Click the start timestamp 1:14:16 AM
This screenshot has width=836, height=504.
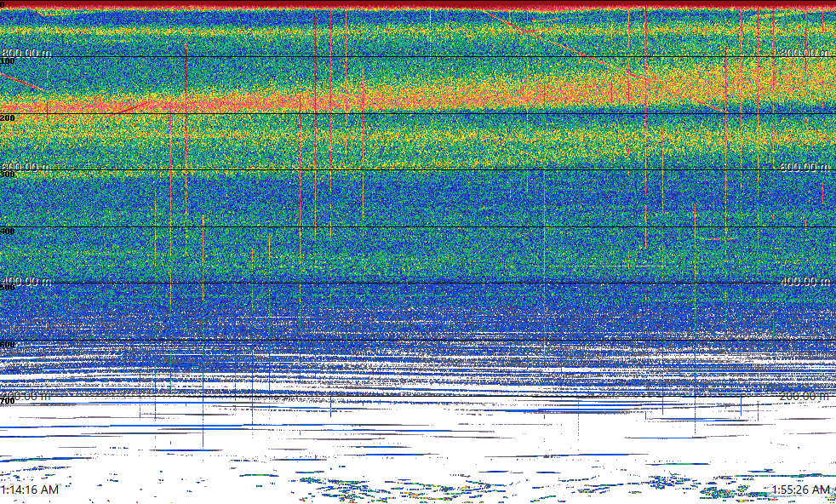30,489
